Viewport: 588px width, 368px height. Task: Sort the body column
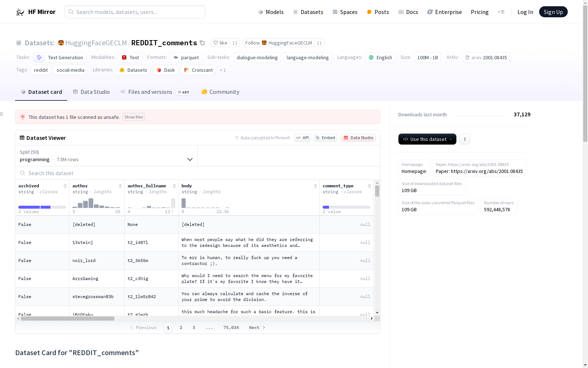315,186
